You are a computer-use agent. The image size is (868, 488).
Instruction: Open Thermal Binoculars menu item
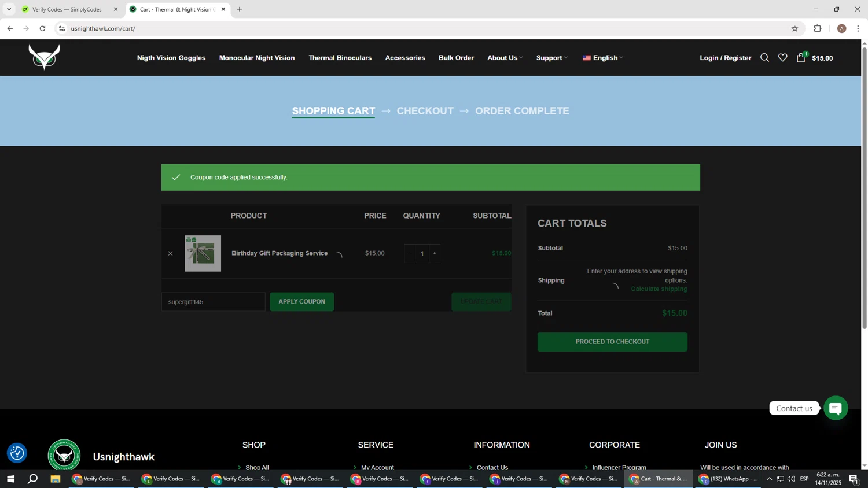(340, 58)
